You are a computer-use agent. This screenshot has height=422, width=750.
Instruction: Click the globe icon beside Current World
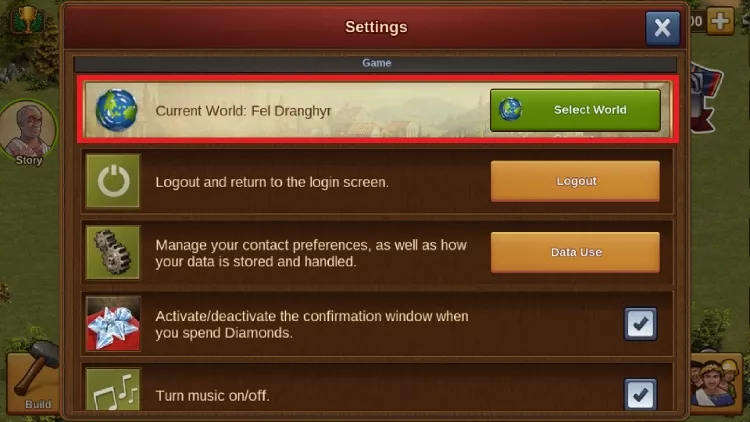[x=116, y=110]
